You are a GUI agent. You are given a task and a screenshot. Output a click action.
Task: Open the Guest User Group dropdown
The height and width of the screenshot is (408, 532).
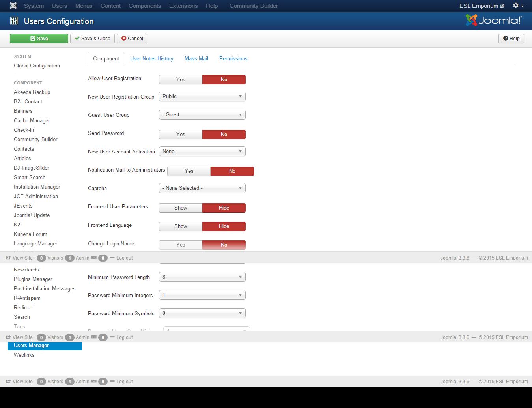click(x=202, y=115)
